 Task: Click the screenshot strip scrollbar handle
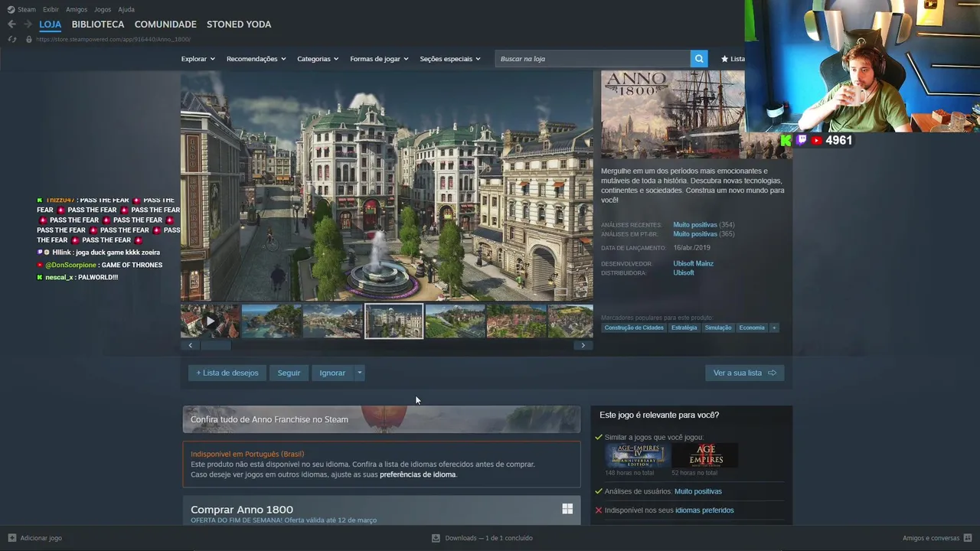coord(216,345)
